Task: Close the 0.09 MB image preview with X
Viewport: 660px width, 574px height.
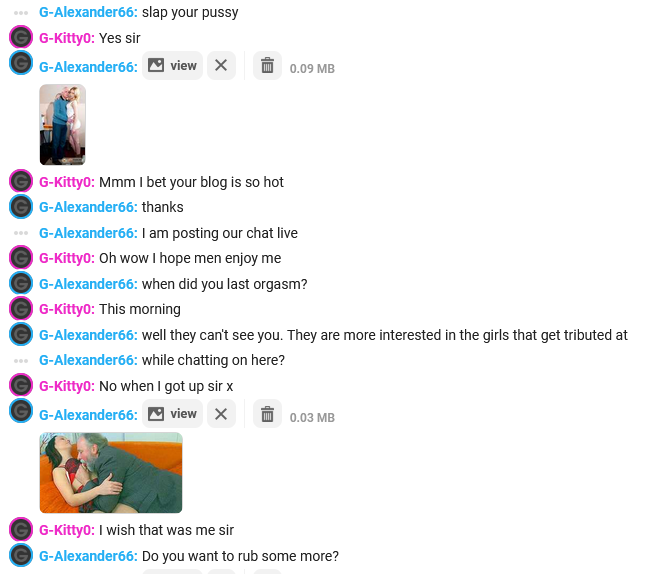Action: 221,66
